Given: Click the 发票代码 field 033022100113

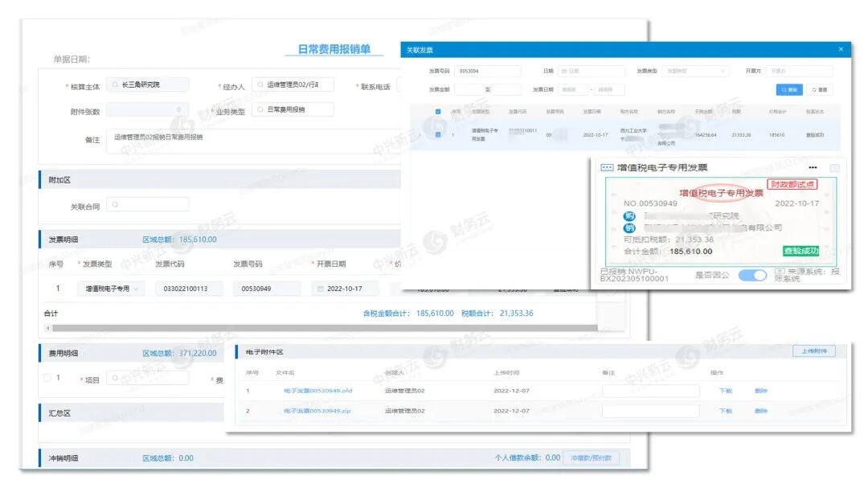Looking at the screenshot, I should click(x=189, y=289).
